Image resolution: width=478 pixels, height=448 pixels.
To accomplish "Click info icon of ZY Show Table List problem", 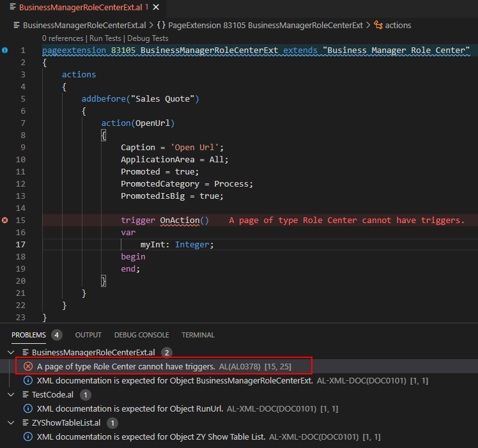I will tap(28, 436).
